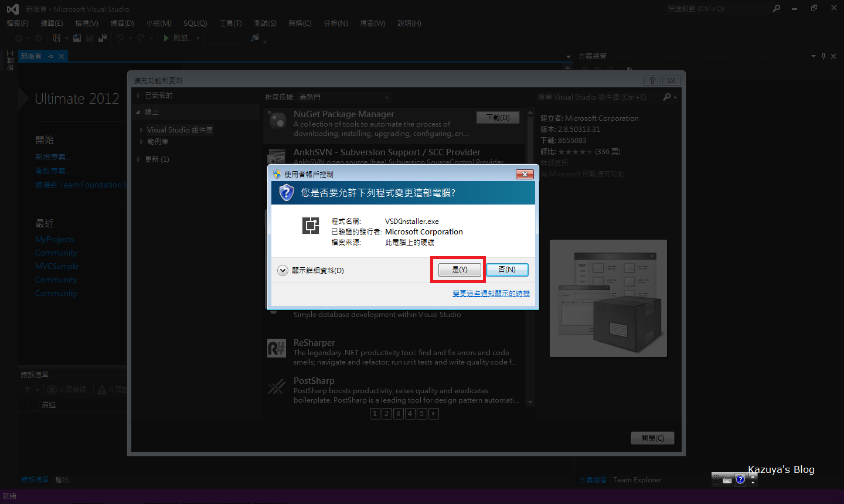Click the Save toolbar icon
844x504 pixels.
tap(90, 38)
